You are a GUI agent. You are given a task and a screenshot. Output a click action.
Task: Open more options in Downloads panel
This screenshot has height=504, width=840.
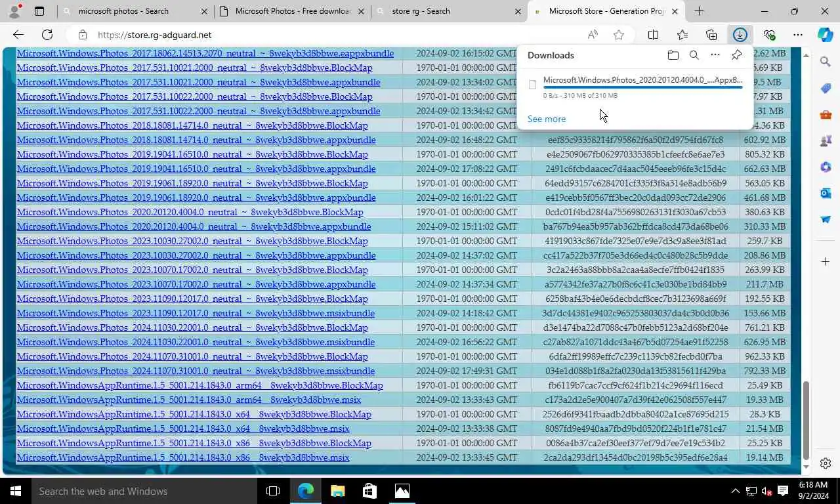click(x=715, y=55)
